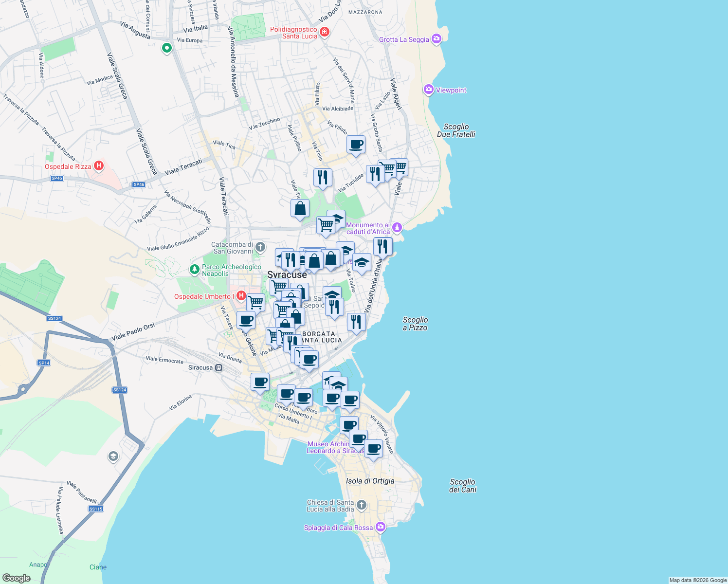Select the Viewpoint camera icon on the coast

point(429,90)
